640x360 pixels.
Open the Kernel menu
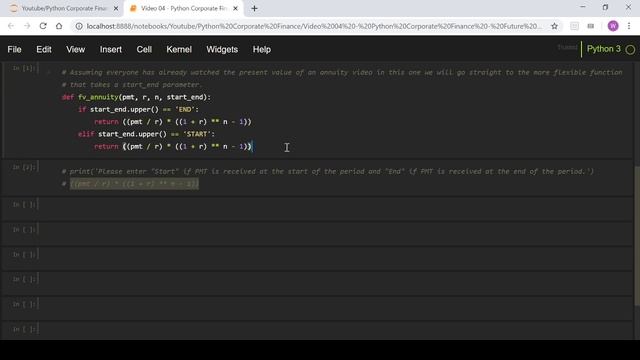click(179, 49)
